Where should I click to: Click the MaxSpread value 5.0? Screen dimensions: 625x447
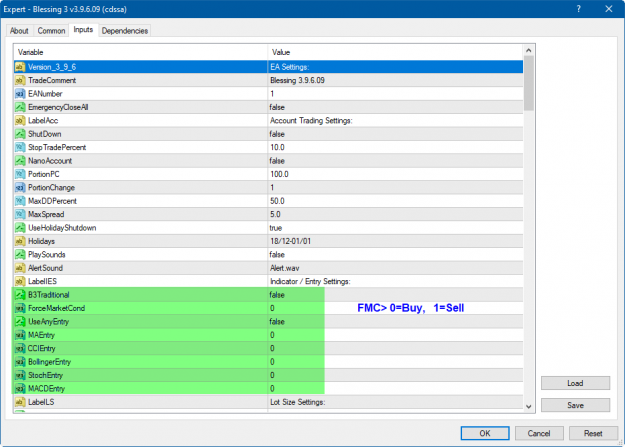275,214
